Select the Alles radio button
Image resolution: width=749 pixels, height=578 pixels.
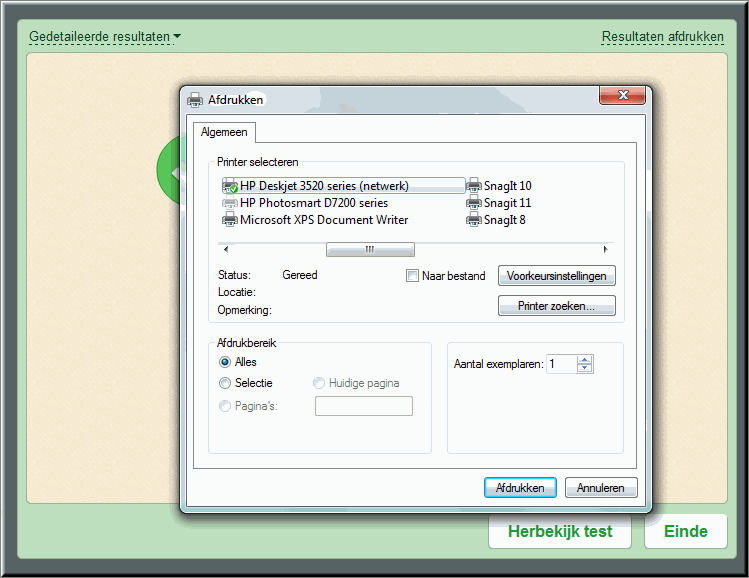[x=225, y=362]
